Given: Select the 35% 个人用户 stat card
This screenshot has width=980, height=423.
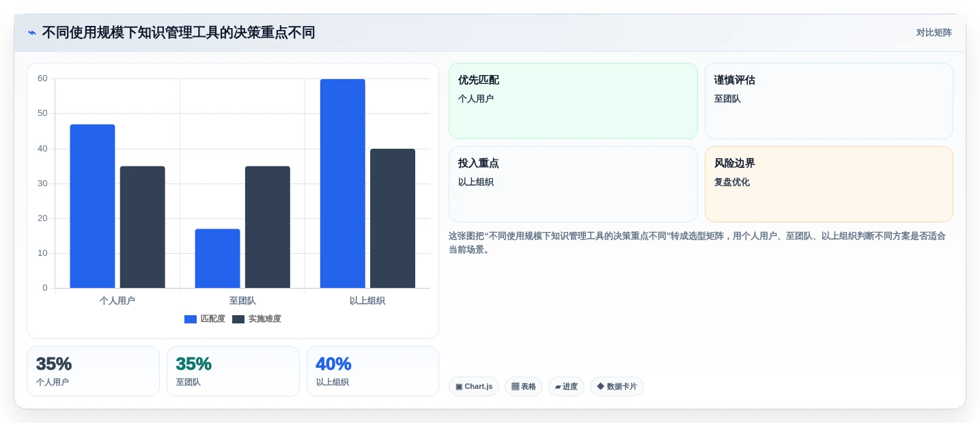Looking at the screenshot, I should [x=93, y=371].
